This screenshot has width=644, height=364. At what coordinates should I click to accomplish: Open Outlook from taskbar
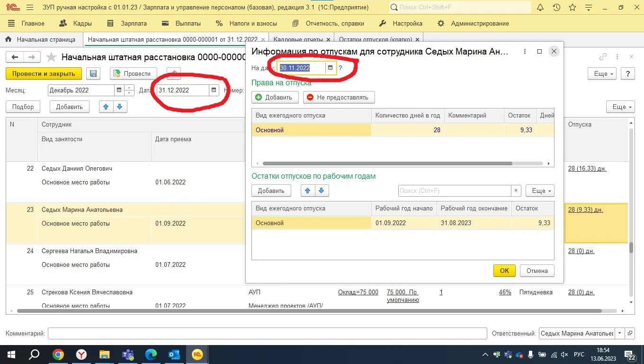(174, 355)
